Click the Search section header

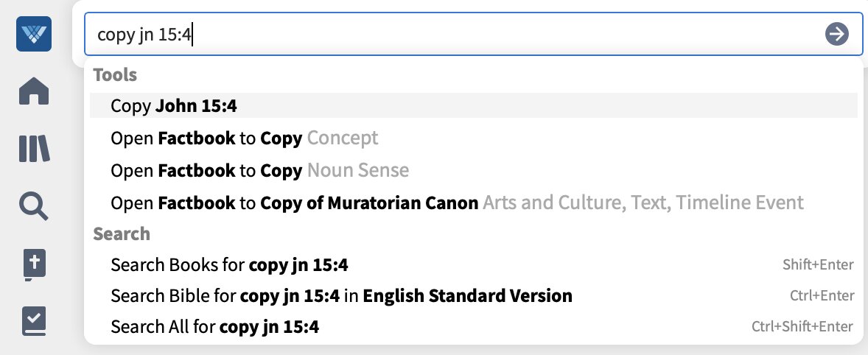tap(122, 233)
